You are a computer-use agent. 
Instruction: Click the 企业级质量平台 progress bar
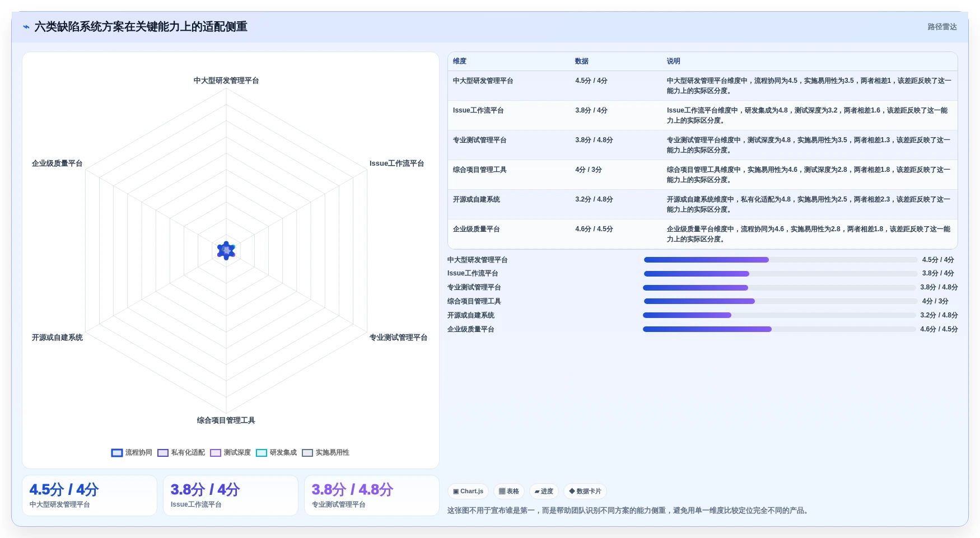click(x=780, y=329)
